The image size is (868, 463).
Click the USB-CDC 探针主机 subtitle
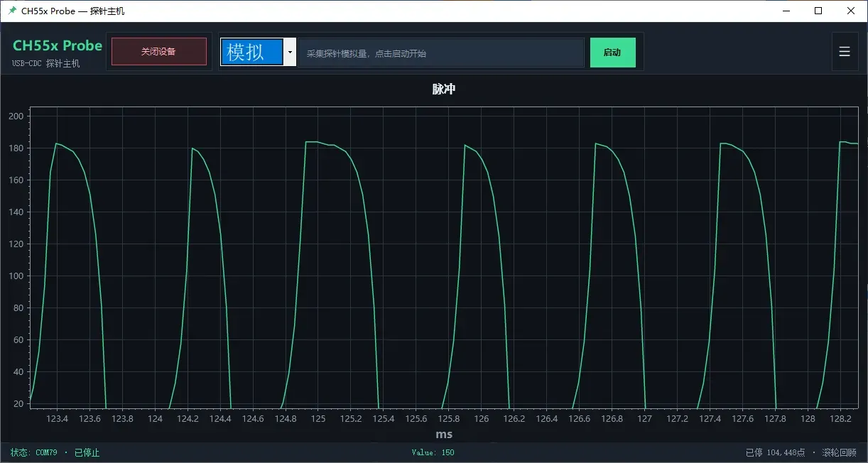tap(46, 63)
